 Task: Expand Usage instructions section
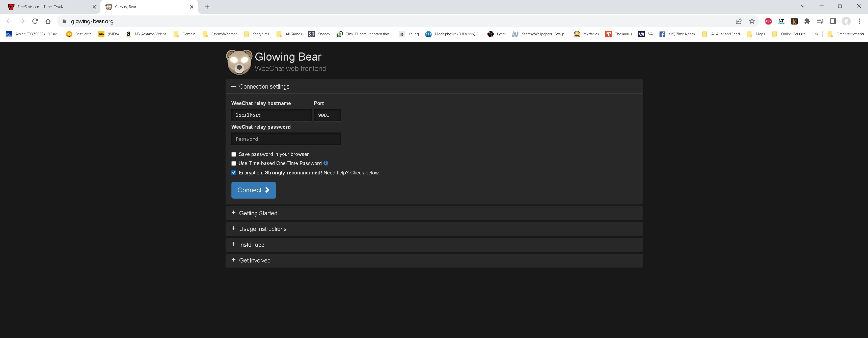434,229
